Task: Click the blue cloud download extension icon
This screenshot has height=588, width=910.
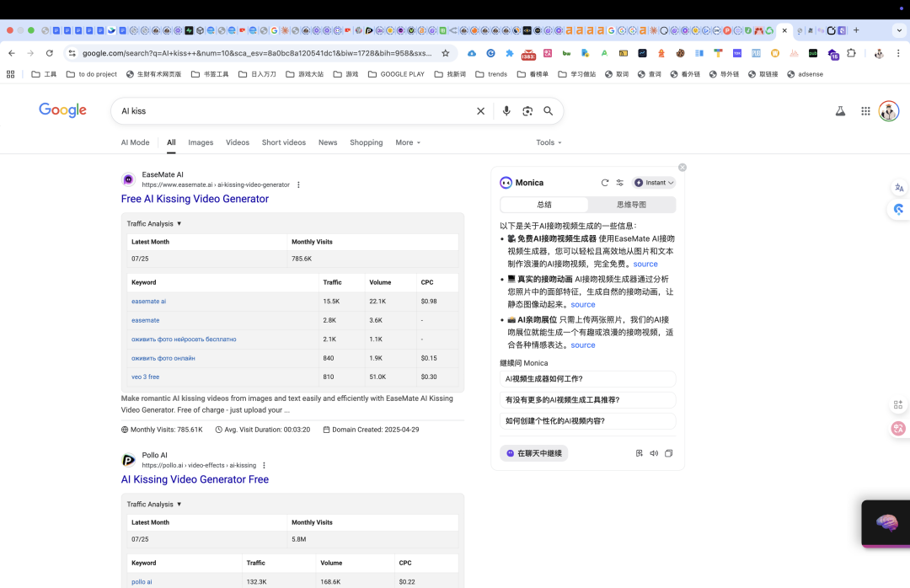Action: [472, 53]
